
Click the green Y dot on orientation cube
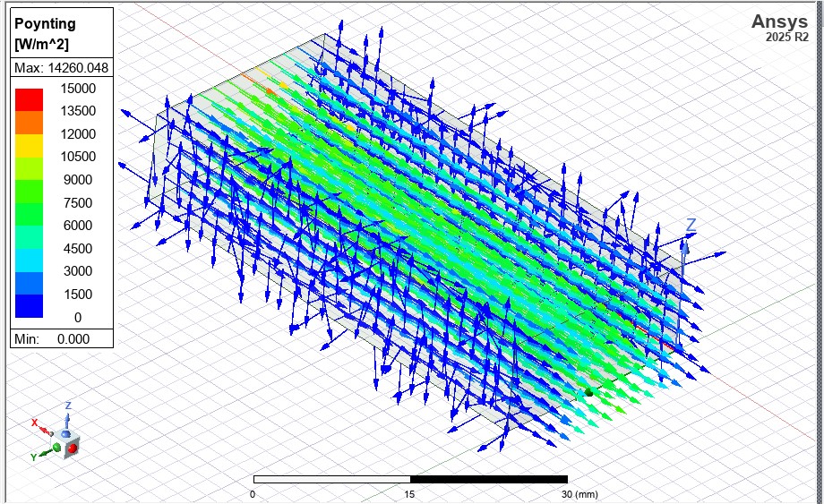coord(58,447)
